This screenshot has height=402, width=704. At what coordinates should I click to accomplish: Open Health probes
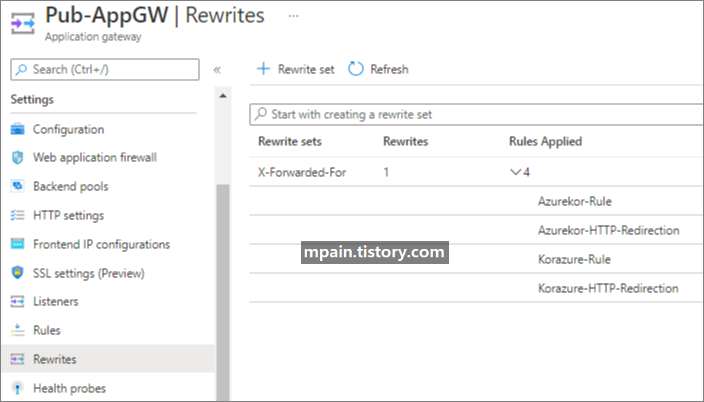pyautogui.click(x=70, y=388)
